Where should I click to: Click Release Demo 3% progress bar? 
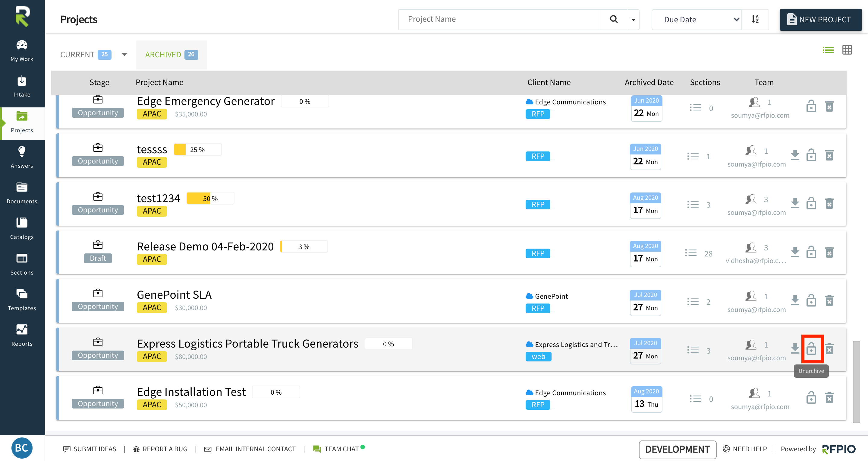click(x=303, y=246)
